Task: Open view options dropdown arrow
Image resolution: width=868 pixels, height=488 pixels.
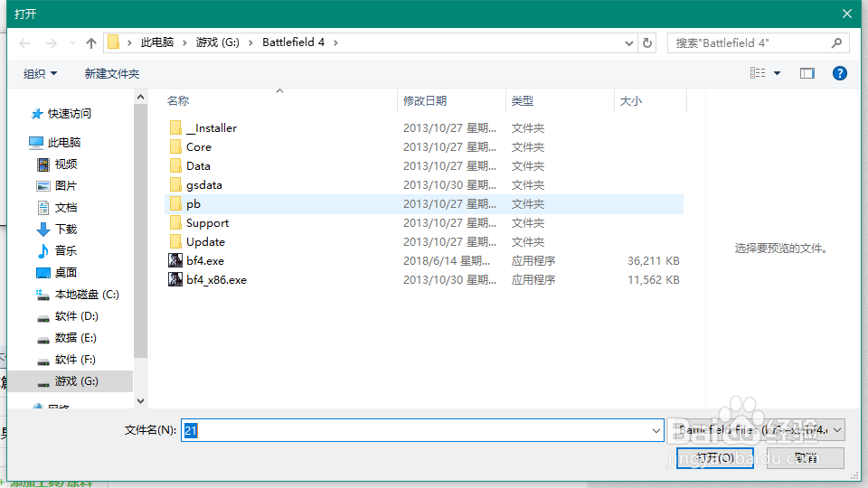Action: click(777, 73)
